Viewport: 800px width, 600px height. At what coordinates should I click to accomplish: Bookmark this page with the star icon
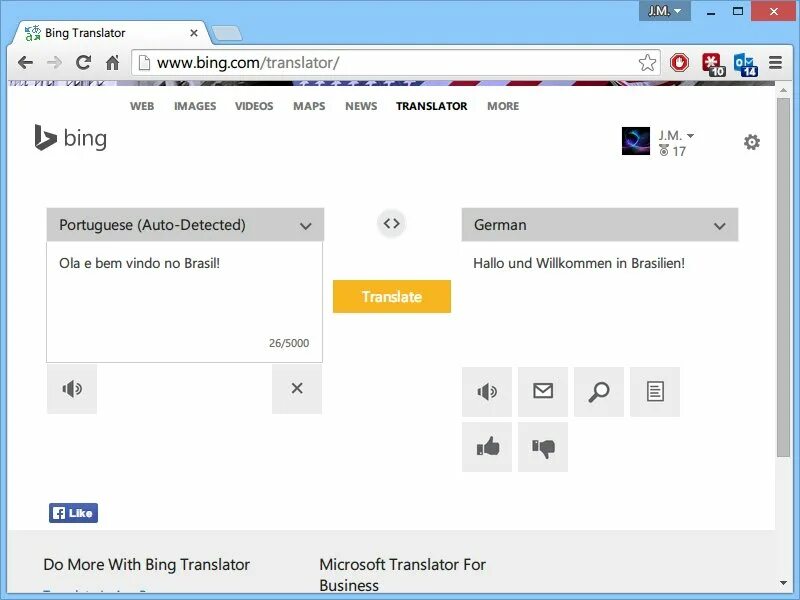click(x=647, y=63)
